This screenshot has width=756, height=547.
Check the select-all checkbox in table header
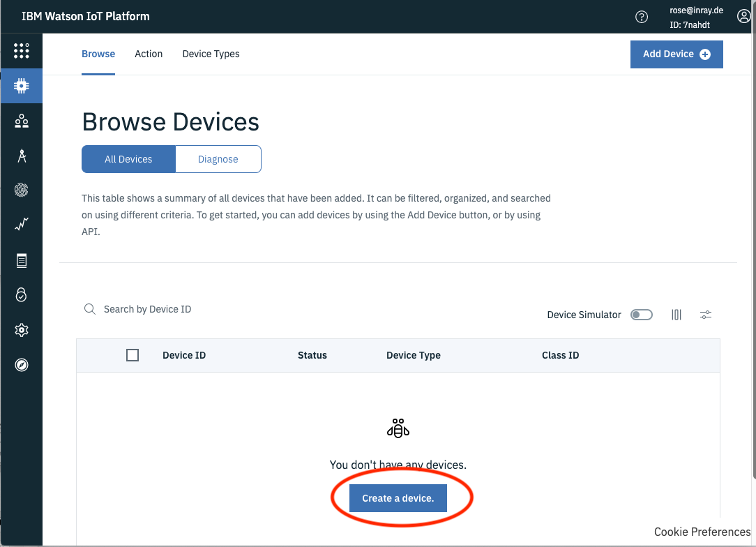click(132, 354)
